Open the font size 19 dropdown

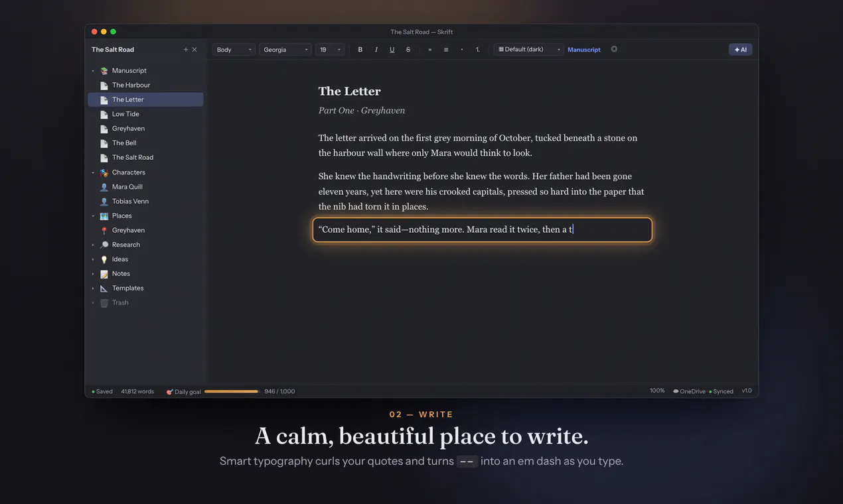point(330,50)
